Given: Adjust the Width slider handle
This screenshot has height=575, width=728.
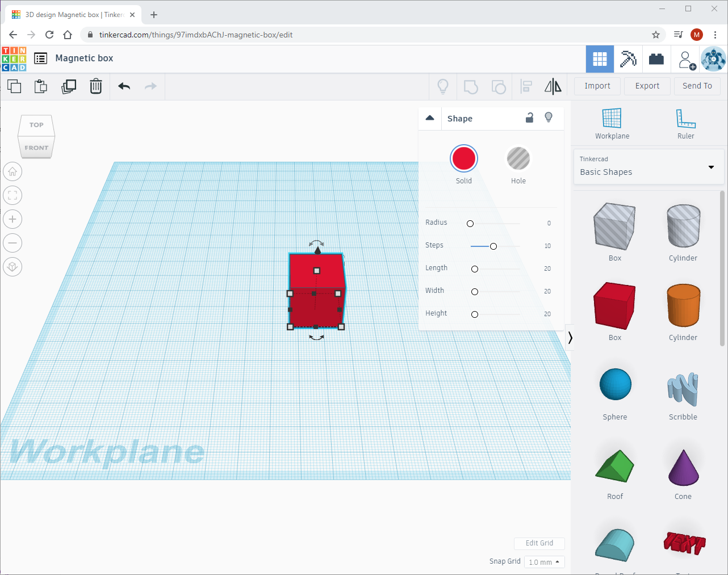Looking at the screenshot, I should tap(475, 292).
